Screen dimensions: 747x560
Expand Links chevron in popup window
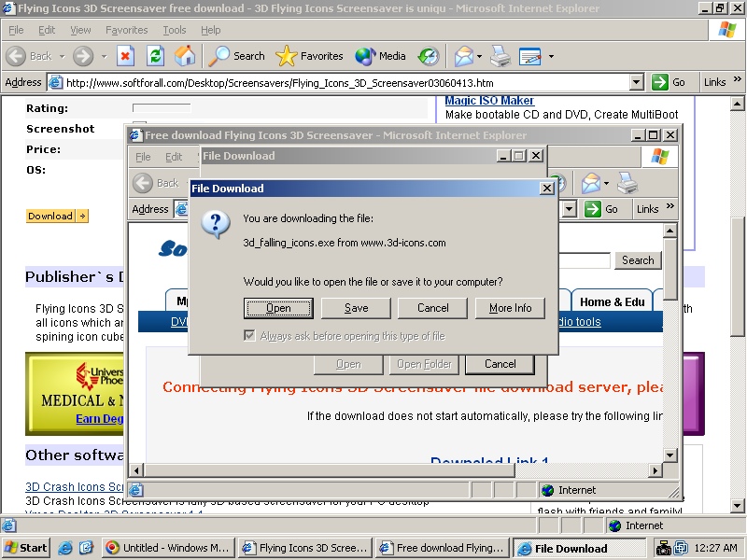(669, 205)
